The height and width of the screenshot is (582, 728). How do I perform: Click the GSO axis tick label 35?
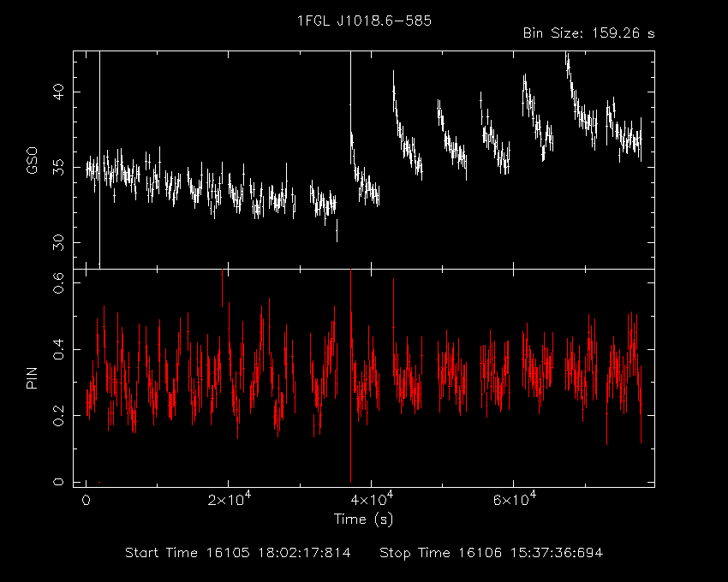(x=59, y=167)
